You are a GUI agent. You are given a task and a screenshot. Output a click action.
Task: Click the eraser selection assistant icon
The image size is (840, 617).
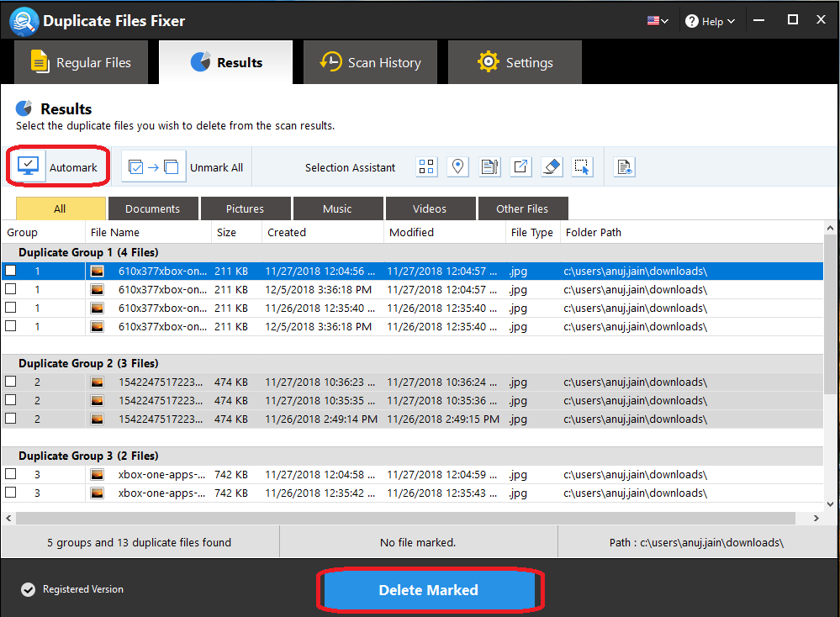552,166
